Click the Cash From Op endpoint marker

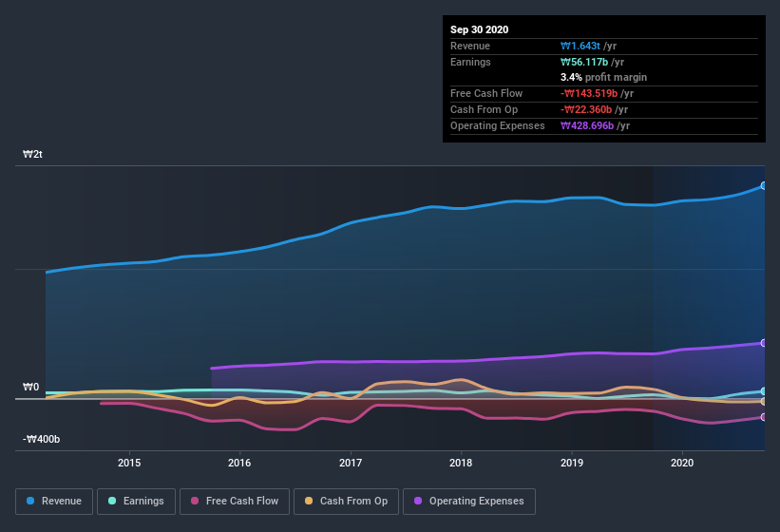click(x=764, y=401)
